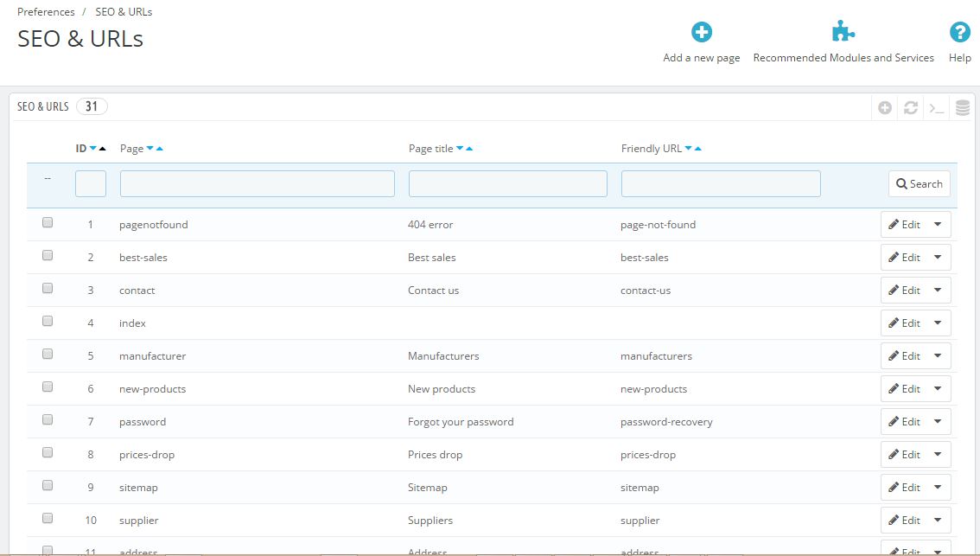Tick checkbox for best-sales row
This screenshot has width=980, height=556.
pos(48,255)
